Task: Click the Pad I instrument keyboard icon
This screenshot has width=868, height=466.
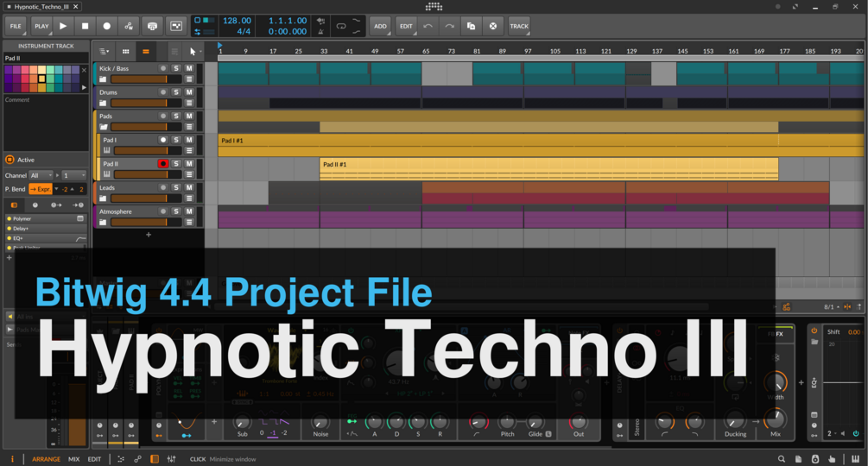Action: pyautogui.click(x=106, y=151)
